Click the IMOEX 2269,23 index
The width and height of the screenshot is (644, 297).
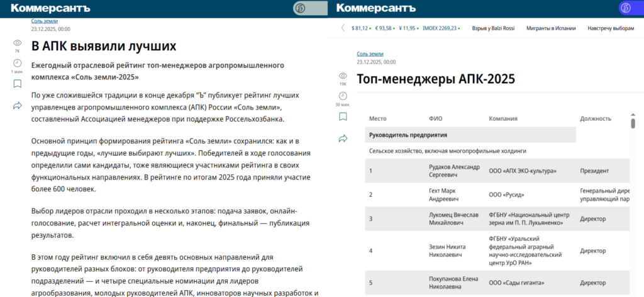click(x=441, y=28)
